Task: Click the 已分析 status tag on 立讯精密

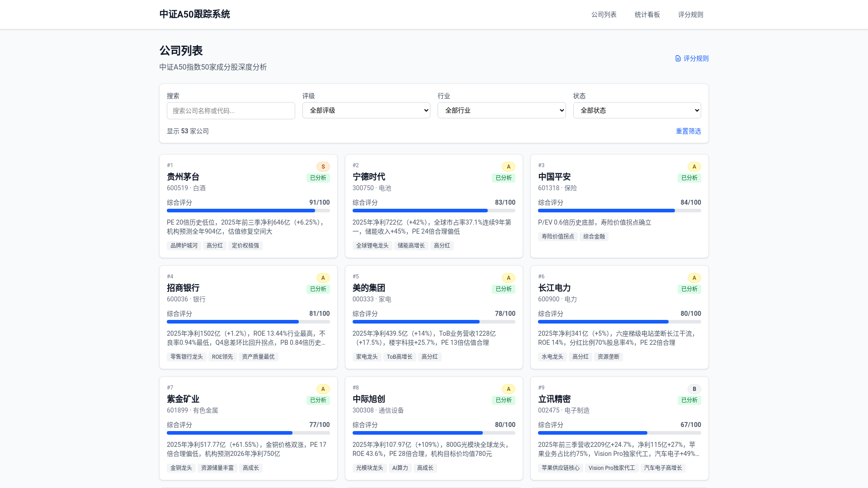Action: [689, 400]
